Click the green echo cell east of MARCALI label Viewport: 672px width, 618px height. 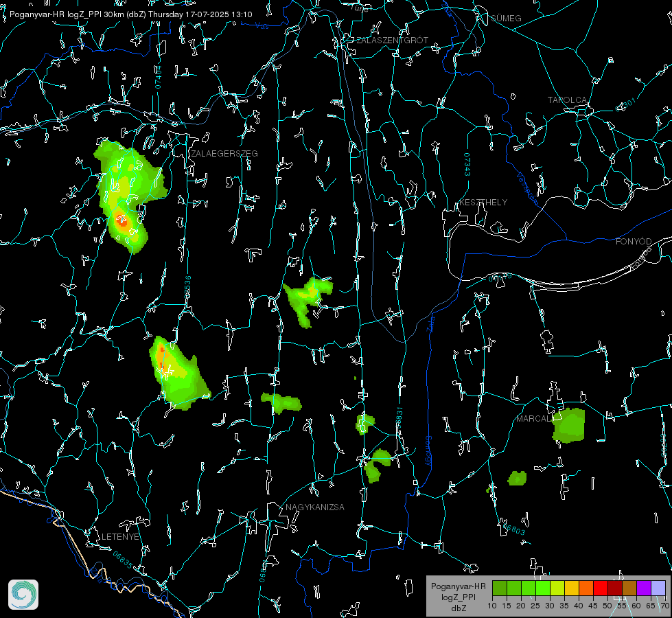pyautogui.click(x=569, y=425)
